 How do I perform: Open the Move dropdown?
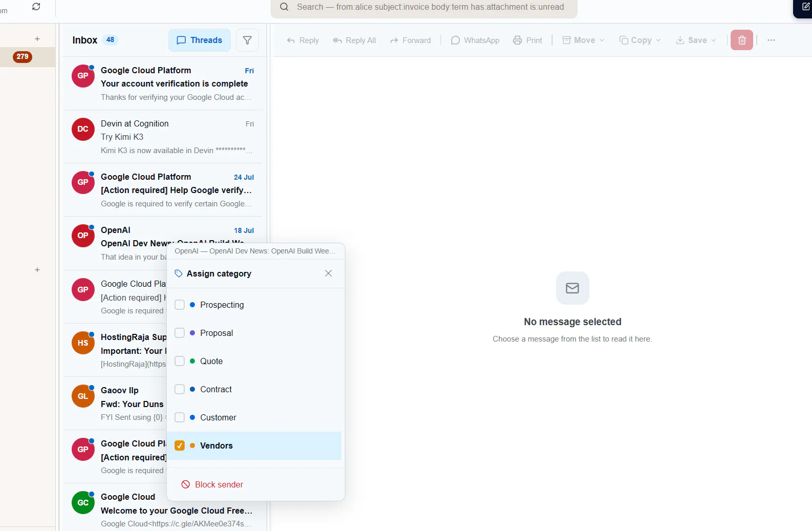[583, 40]
